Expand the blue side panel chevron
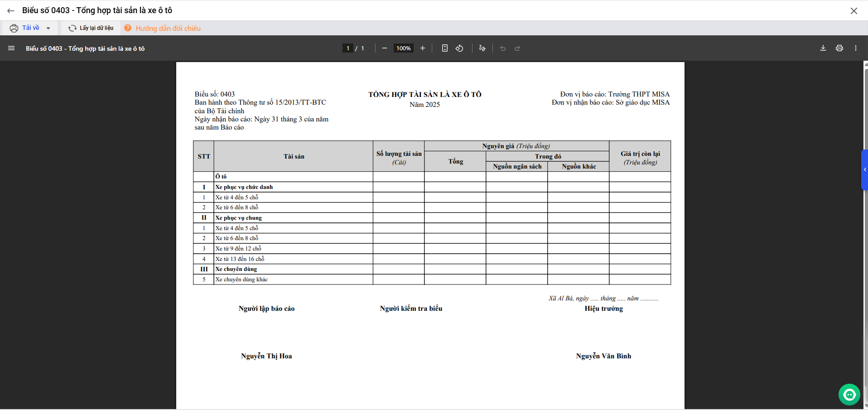Viewport: 868px width, 410px height. (x=865, y=169)
